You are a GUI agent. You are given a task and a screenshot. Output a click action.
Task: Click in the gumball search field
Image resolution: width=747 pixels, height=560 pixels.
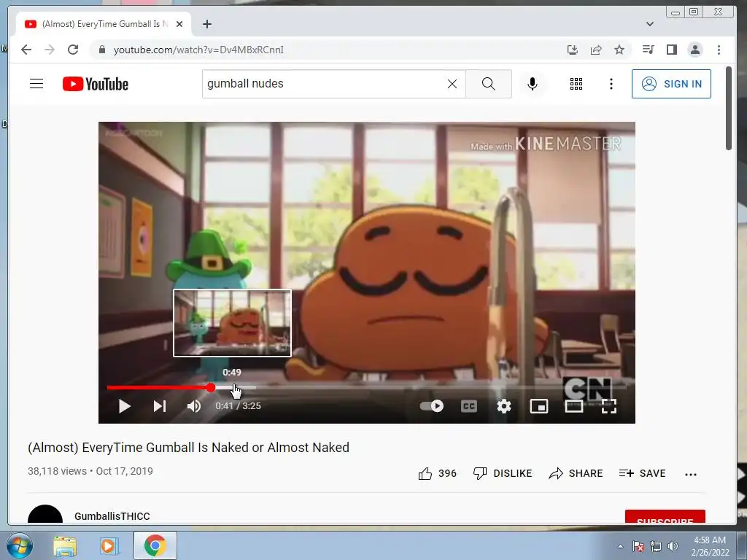coord(324,84)
